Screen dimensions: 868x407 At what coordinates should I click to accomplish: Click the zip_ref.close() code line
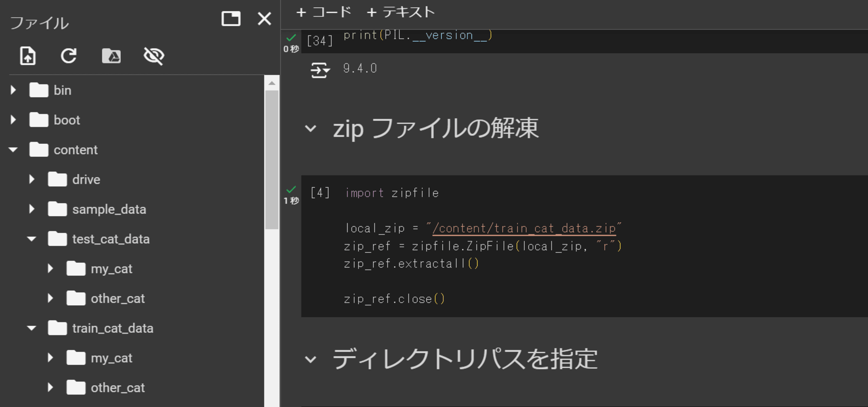click(394, 299)
